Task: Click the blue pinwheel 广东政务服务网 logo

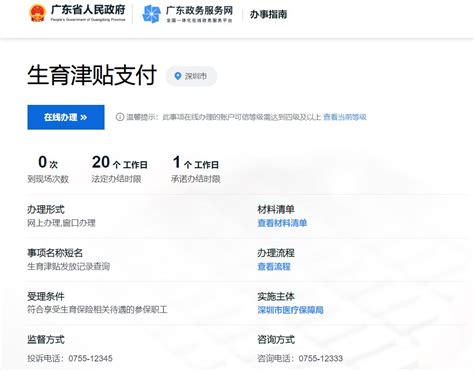Action: pyautogui.click(x=152, y=14)
